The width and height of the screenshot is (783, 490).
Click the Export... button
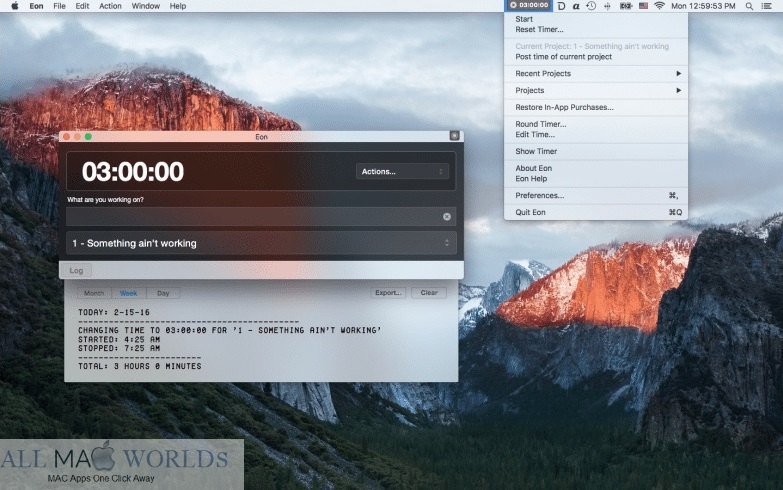388,293
